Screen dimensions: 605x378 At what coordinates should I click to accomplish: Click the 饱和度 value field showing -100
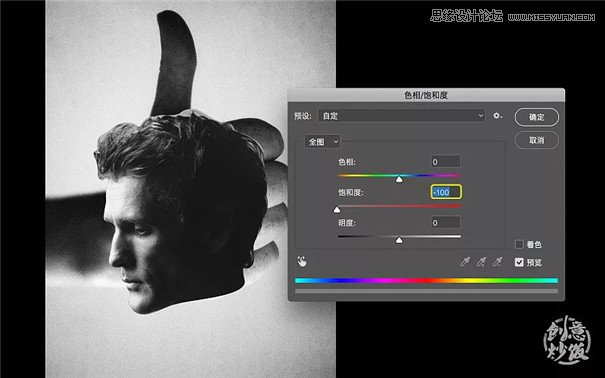tap(446, 192)
